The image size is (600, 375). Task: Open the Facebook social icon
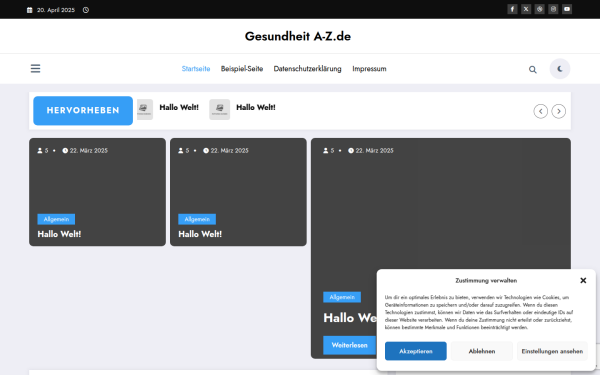[512, 9]
